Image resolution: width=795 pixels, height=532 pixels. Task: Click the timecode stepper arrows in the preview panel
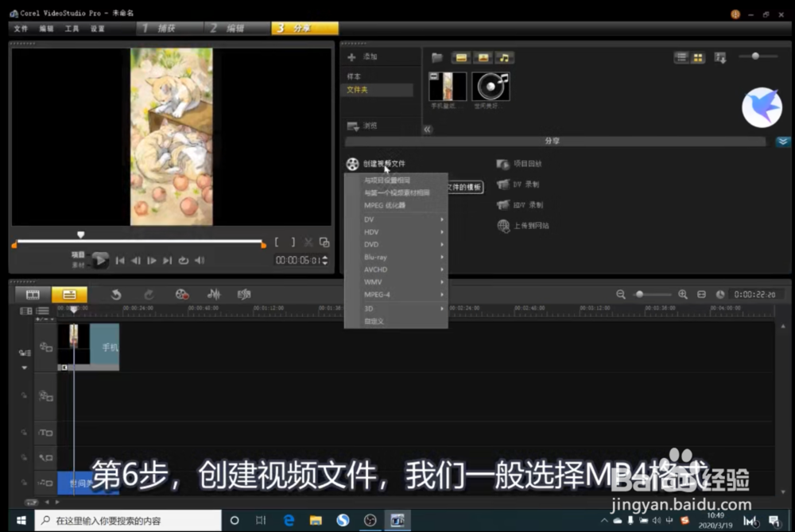point(325,260)
